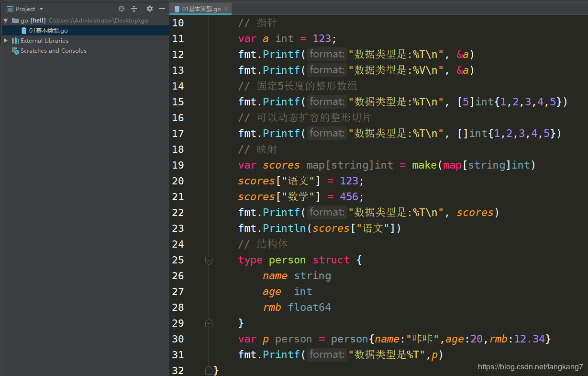
Task: Click line number 25 in the gutter
Action: [178, 260]
